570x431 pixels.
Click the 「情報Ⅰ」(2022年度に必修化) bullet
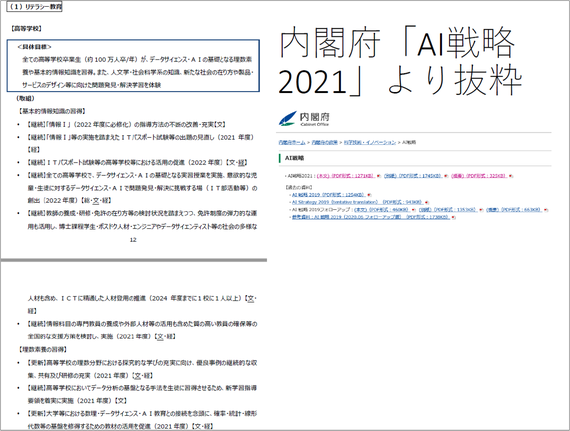pyautogui.click(x=127, y=124)
